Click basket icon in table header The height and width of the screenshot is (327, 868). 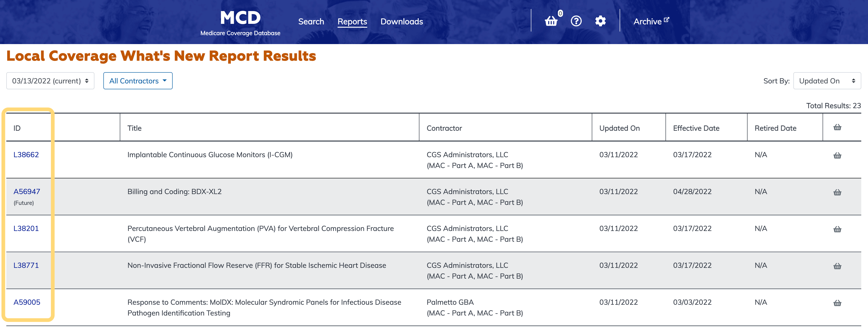click(837, 128)
